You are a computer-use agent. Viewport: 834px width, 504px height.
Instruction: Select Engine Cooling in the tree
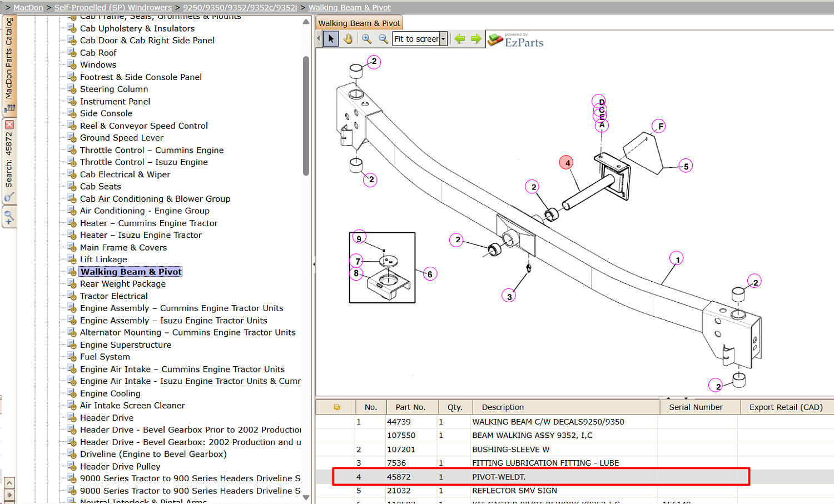[x=110, y=393]
